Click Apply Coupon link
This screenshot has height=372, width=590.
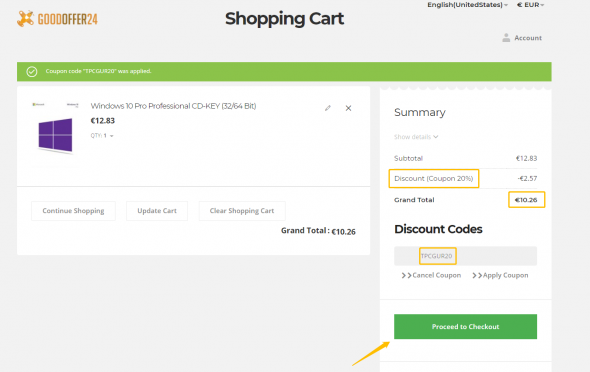point(500,275)
